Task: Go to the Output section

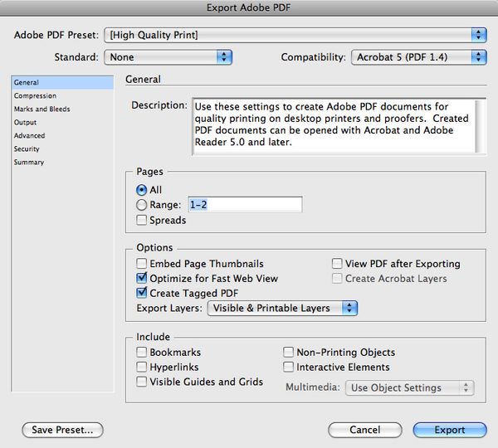Action: coord(25,123)
